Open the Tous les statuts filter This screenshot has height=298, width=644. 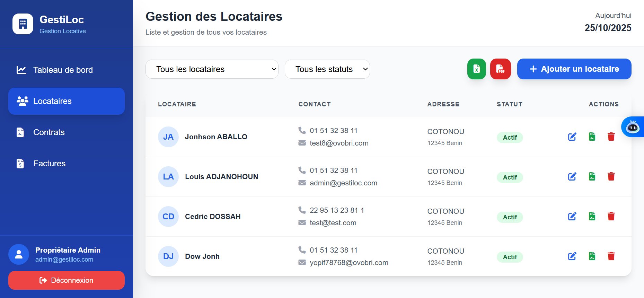pos(327,69)
